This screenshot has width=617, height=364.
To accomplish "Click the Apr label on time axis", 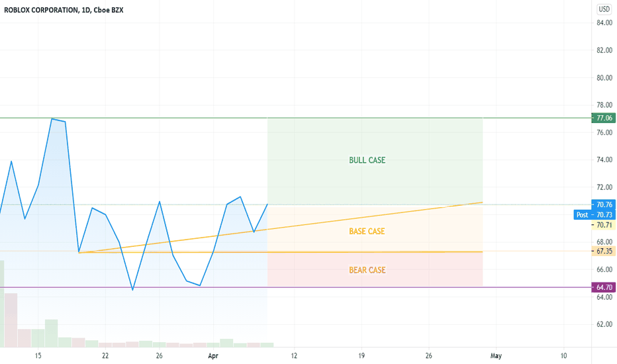I will 213,356.
